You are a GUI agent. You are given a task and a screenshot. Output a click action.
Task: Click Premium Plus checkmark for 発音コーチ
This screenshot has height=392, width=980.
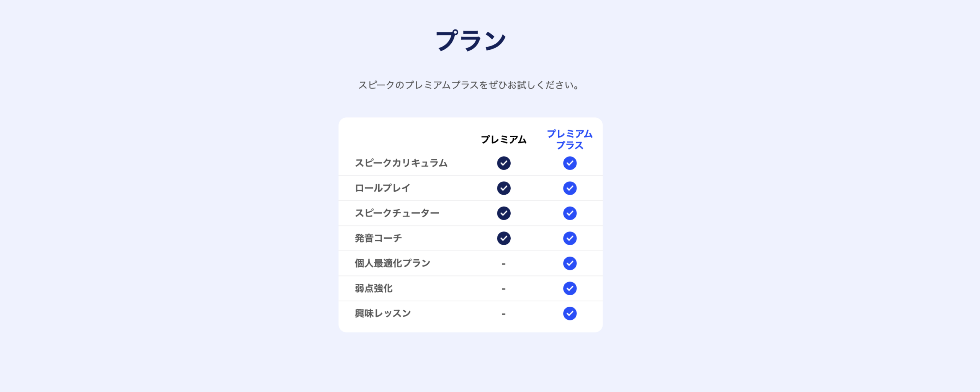pyautogui.click(x=570, y=238)
